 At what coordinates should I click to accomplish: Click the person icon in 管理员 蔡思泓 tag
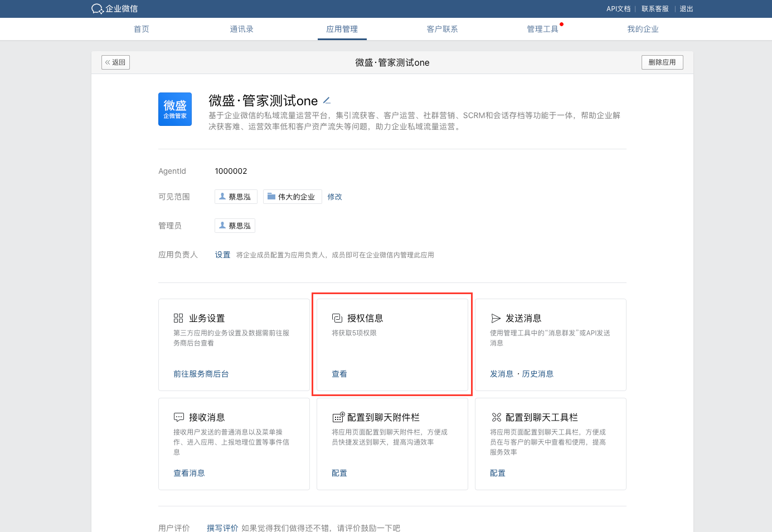[x=222, y=226]
